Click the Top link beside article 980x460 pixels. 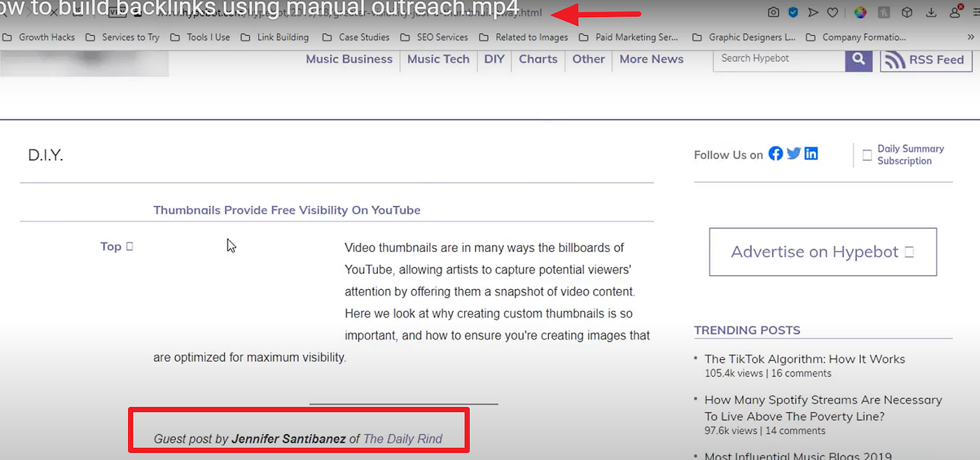[x=116, y=246]
